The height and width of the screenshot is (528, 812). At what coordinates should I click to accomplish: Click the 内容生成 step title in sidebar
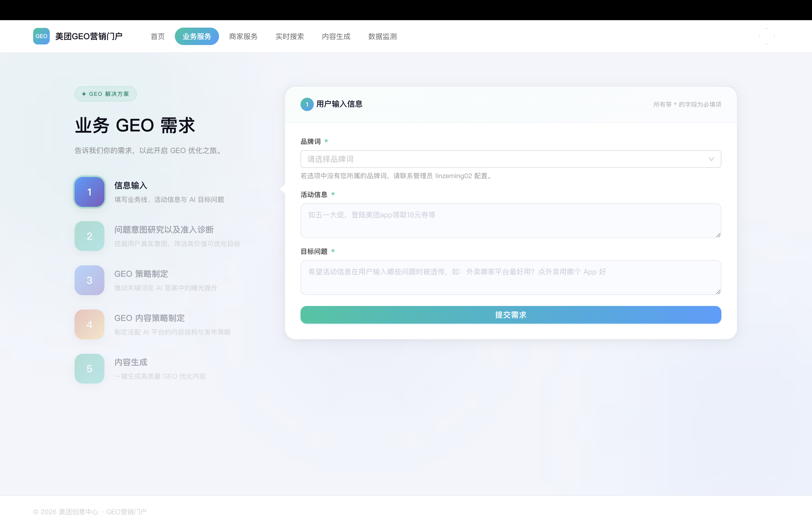(x=131, y=362)
